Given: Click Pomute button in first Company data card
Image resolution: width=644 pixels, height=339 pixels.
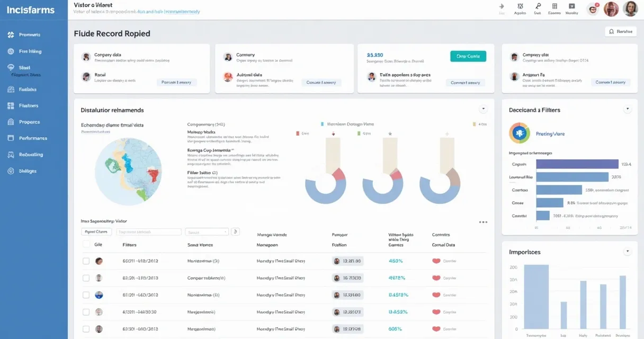Looking at the screenshot, I should coord(177,82).
